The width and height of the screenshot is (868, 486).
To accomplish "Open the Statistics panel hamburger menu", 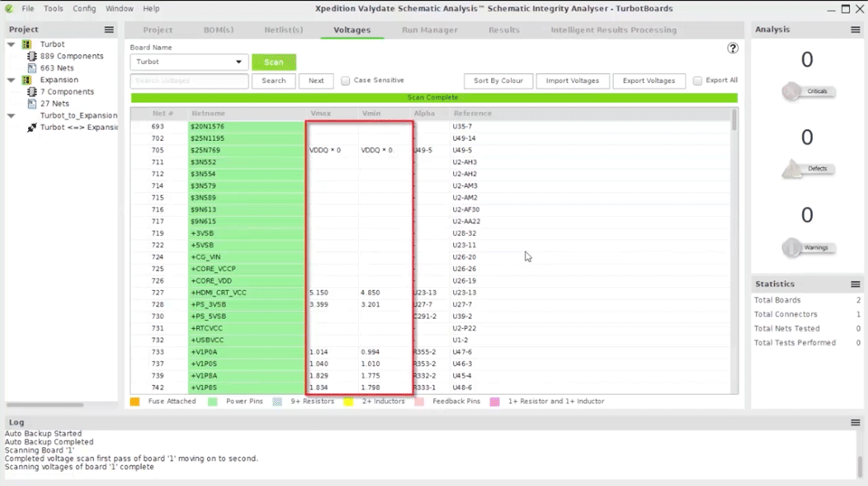I will [855, 284].
